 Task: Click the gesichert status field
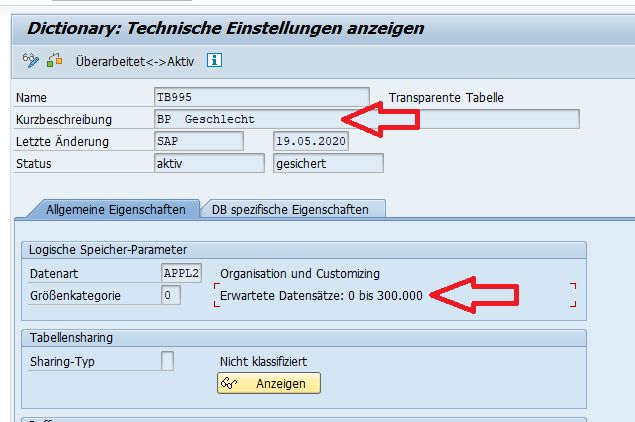328,163
